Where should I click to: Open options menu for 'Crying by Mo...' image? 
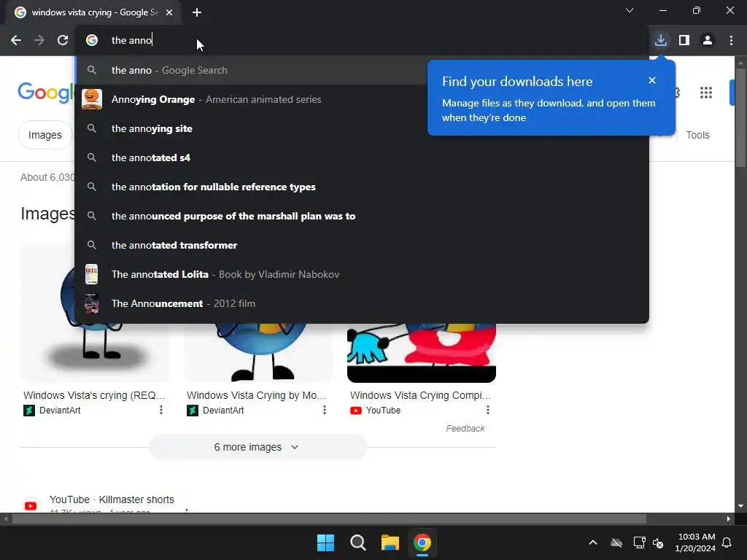(325, 410)
